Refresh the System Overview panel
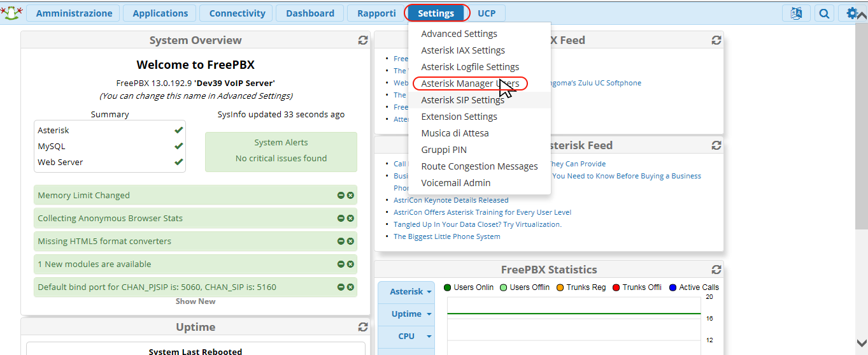The image size is (868, 355). point(363,40)
